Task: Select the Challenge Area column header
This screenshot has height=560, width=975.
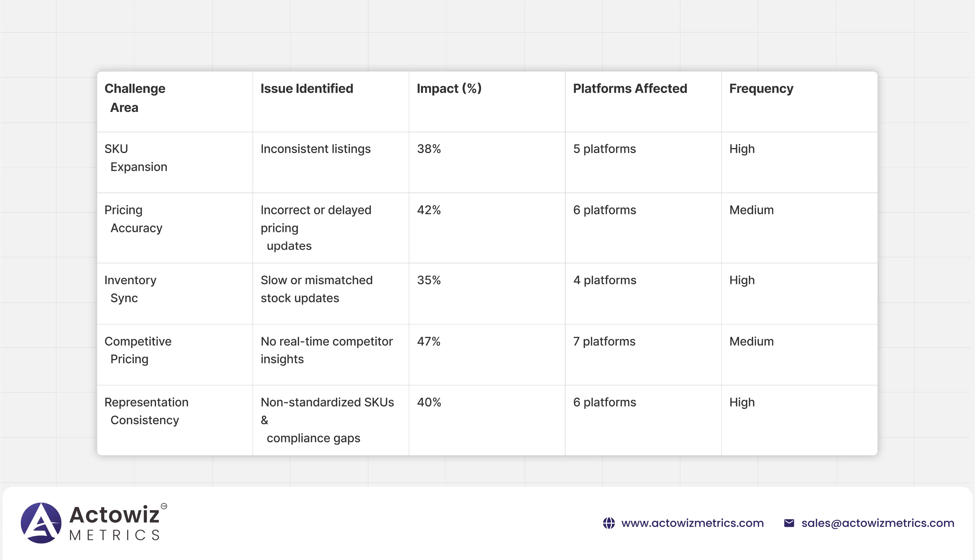Action: pyautogui.click(x=135, y=98)
